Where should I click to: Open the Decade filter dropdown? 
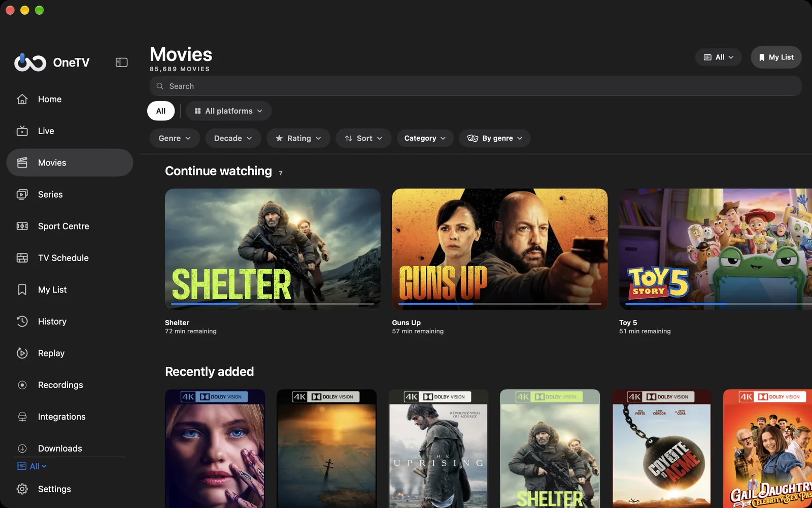pos(233,138)
